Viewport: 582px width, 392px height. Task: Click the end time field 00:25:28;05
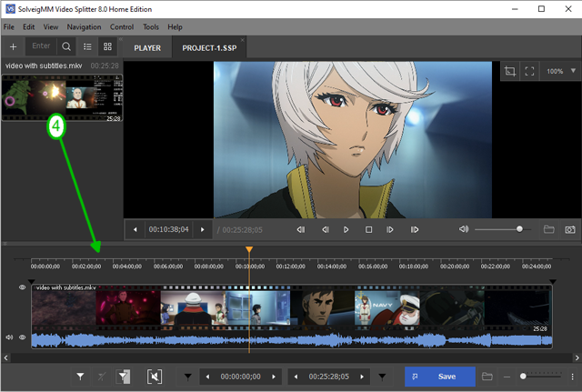click(329, 377)
